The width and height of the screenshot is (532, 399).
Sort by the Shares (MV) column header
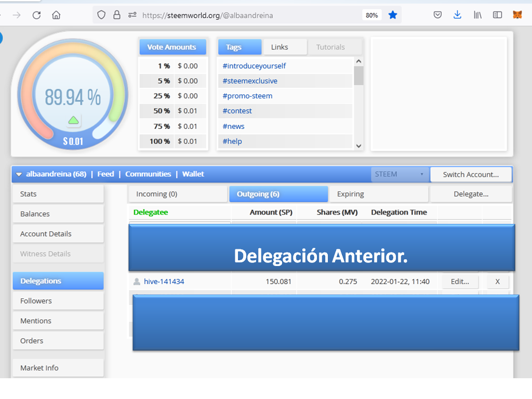pyautogui.click(x=337, y=212)
